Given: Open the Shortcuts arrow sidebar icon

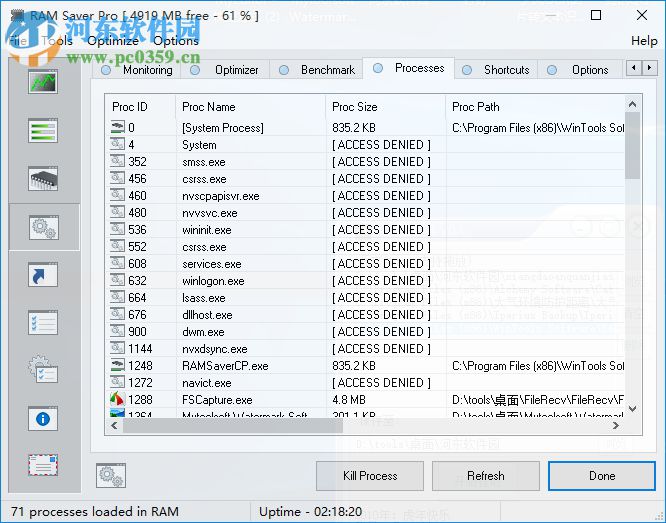Looking at the screenshot, I should point(43,275).
